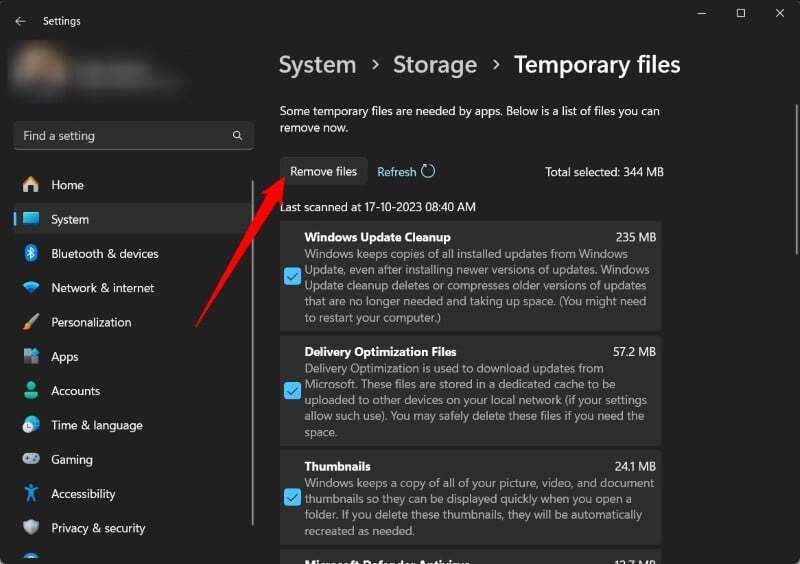Click the 'Last scanned at 17-10-2023' text

pyautogui.click(x=378, y=207)
